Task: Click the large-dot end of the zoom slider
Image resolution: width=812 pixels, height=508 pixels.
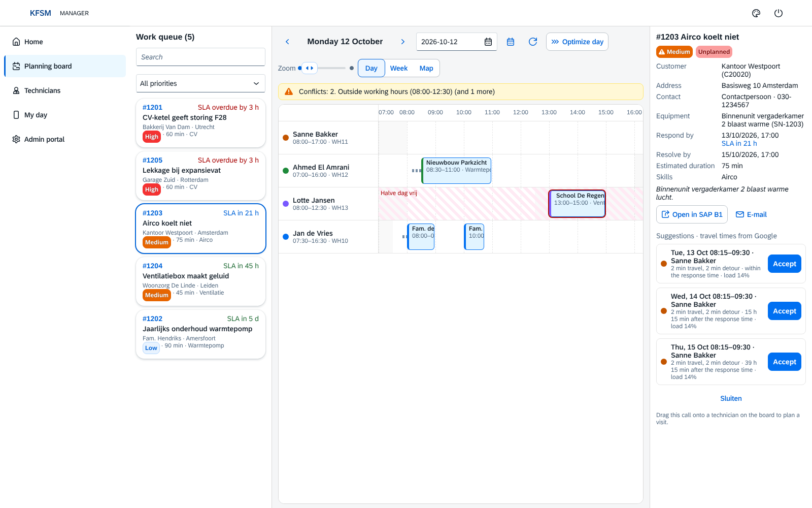Action: pos(352,68)
